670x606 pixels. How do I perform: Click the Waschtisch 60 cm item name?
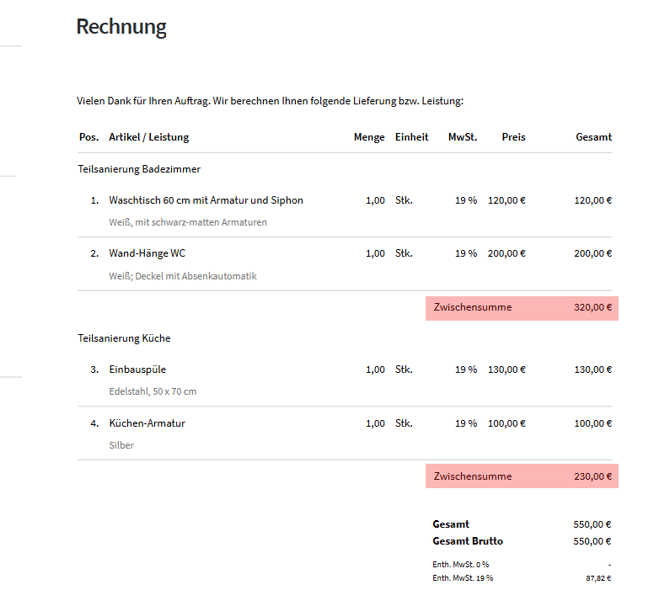pyautogui.click(x=206, y=200)
